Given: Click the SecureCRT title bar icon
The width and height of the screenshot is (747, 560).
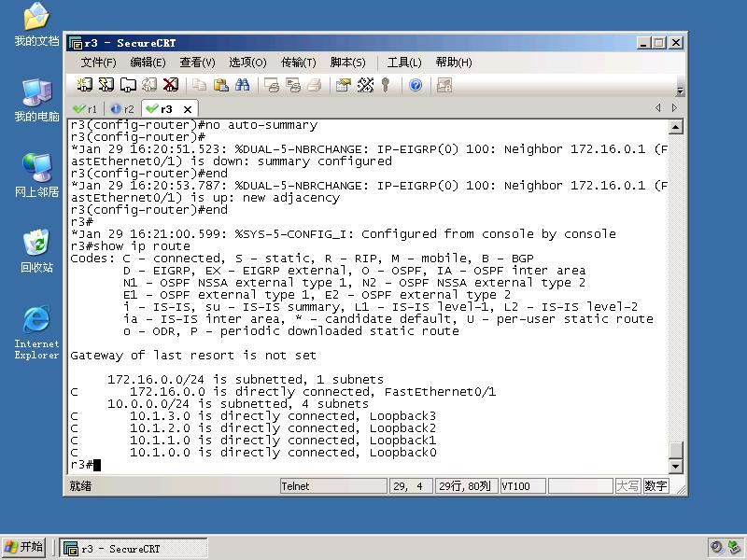Looking at the screenshot, I should click(76, 43).
